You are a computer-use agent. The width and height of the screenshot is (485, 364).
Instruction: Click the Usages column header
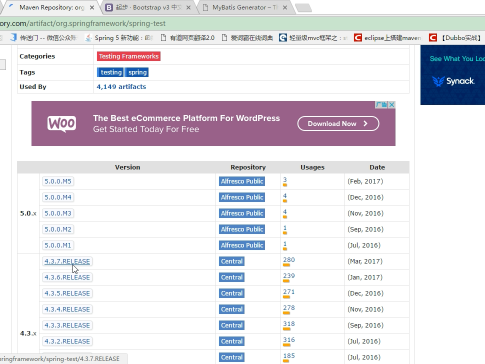(x=312, y=167)
